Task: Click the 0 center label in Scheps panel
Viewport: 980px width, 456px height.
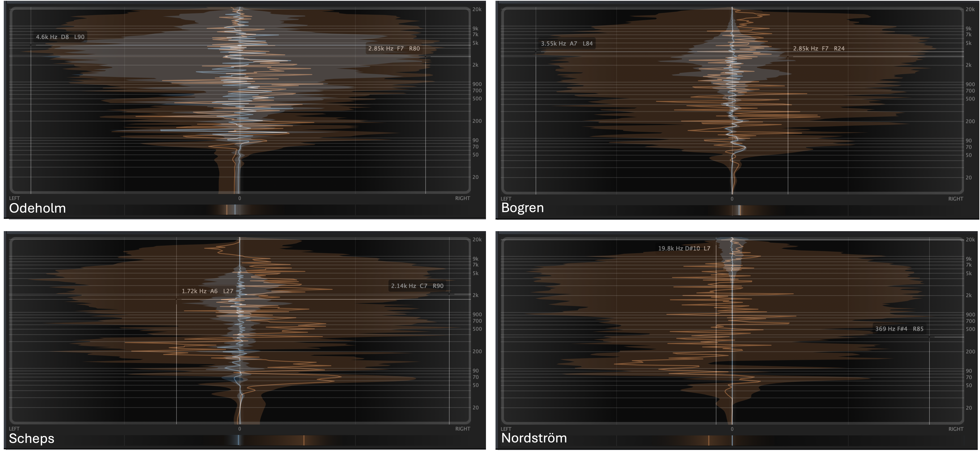Action: pyautogui.click(x=240, y=429)
